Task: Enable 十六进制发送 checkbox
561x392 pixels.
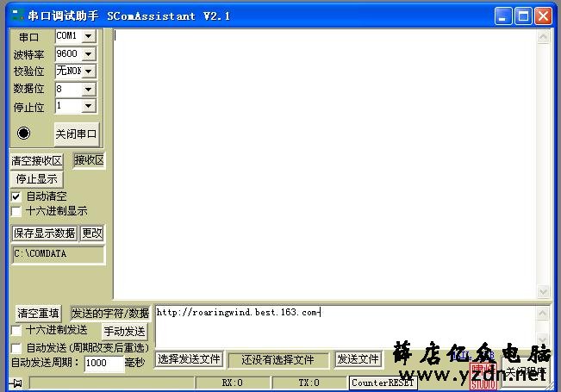Action: (16, 330)
